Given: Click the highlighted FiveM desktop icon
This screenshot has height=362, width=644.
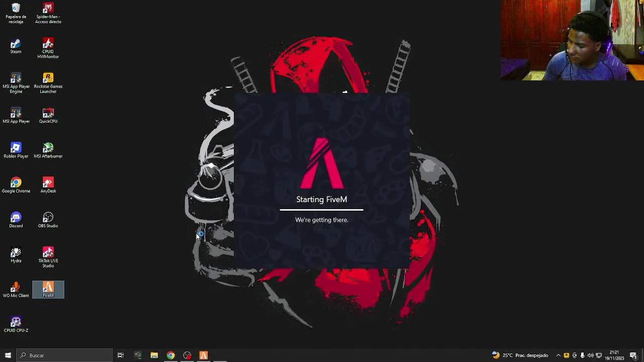Looking at the screenshot, I should pyautogui.click(x=48, y=290).
